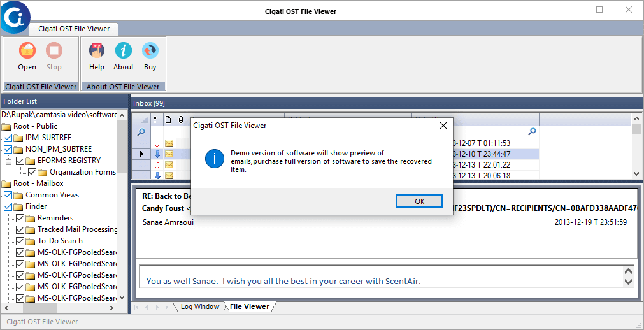The height and width of the screenshot is (330, 644).
Task: Switch to the Log Window tab
Action: tap(199, 306)
